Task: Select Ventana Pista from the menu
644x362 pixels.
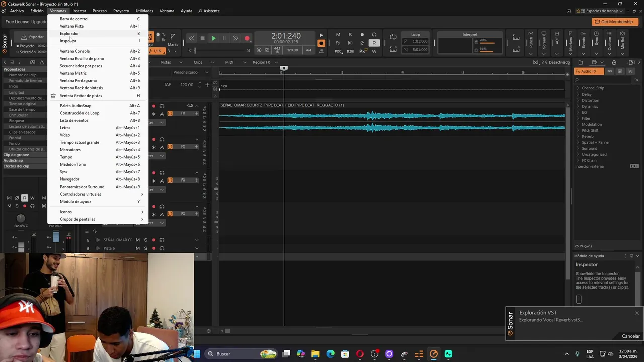Action: click(98, 26)
